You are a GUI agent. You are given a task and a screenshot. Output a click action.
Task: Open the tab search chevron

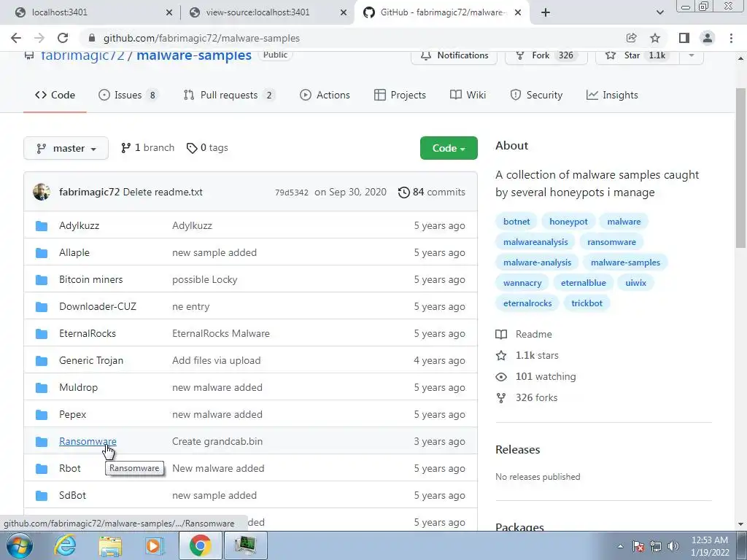click(x=659, y=12)
